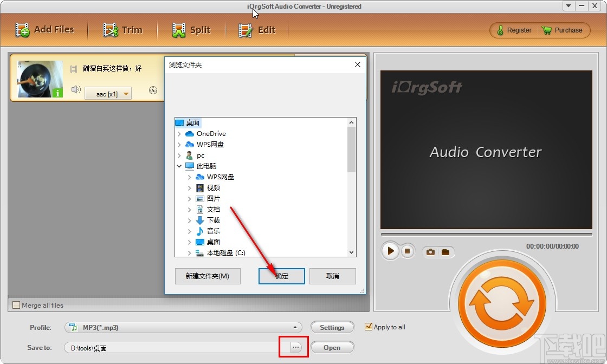Screen dimensions: 607x364
Task: Click the Add Files icon
Action: [x=22, y=30]
